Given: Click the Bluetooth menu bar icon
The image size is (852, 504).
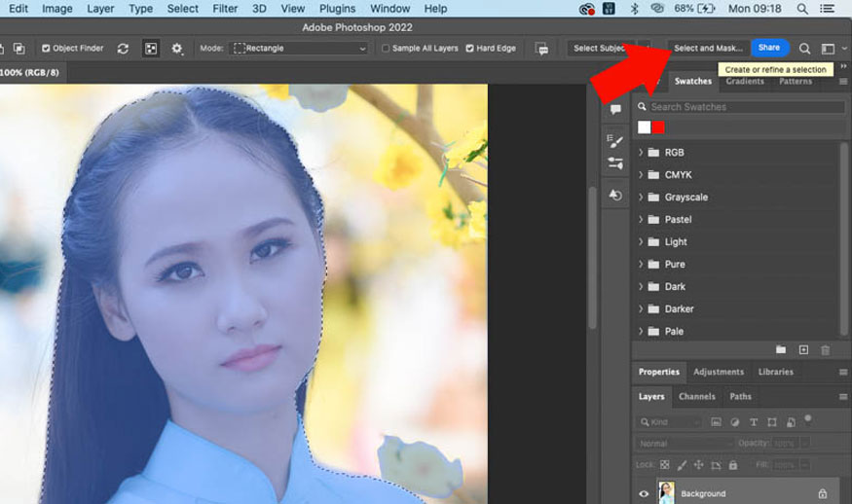Looking at the screenshot, I should 634,9.
